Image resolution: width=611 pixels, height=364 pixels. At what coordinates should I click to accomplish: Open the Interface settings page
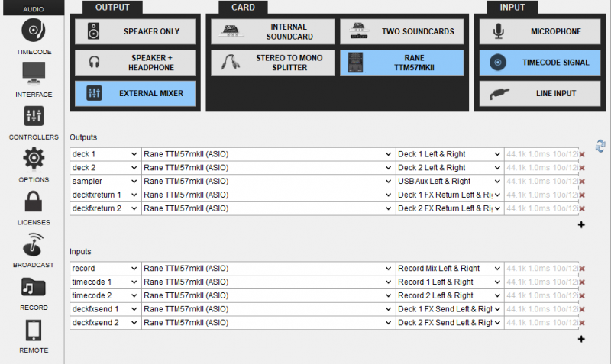(34, 80)
